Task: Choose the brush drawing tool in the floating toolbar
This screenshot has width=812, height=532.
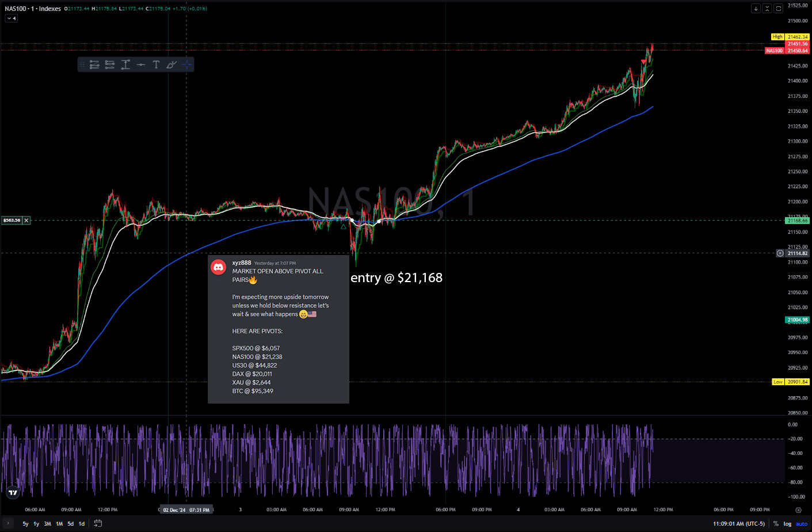Action: click(171, 64)
